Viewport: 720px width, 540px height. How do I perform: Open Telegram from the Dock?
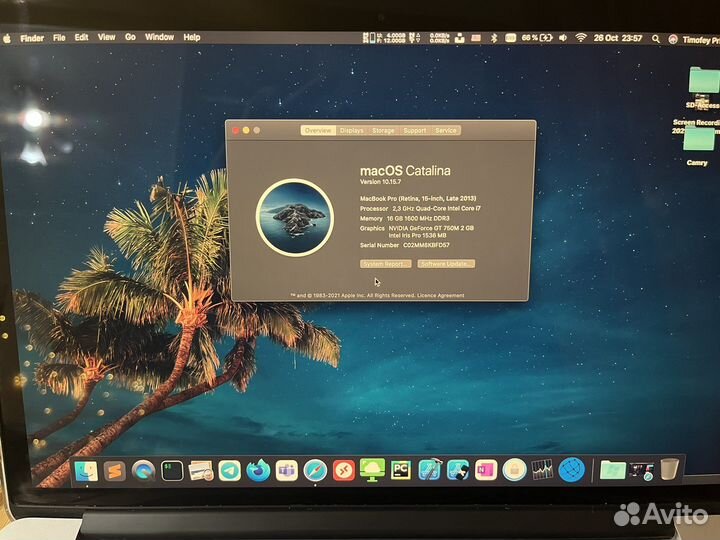(x=230, y=471)
